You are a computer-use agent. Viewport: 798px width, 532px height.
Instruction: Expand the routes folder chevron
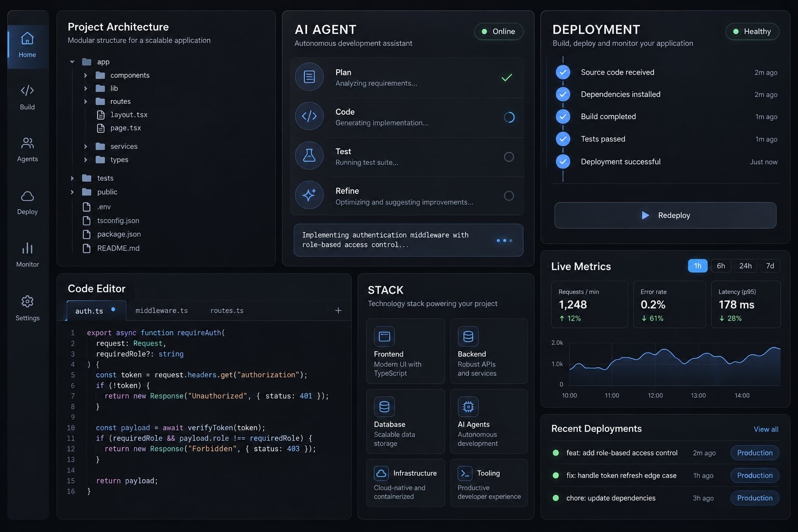click(86, 101)
